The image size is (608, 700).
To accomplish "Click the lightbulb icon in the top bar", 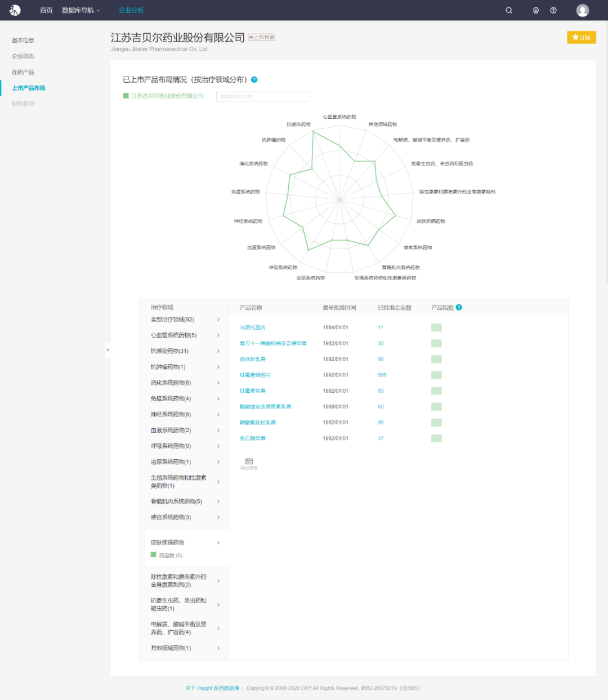I will (x=536, y=10).
